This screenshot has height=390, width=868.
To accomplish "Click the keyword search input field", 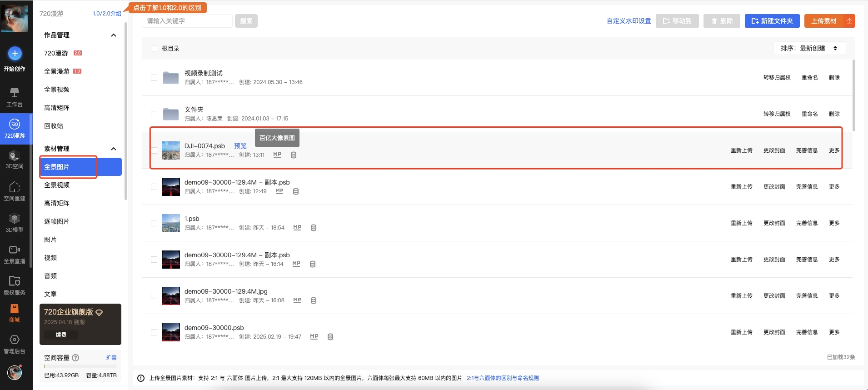I will 187,21.
